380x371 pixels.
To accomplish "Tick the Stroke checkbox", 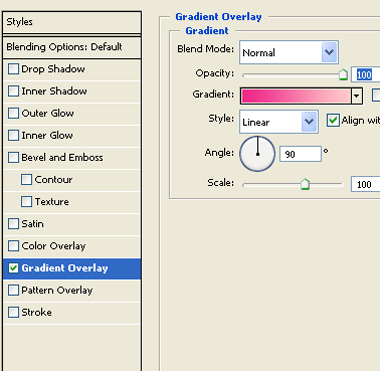I will (x=13, y=312).
